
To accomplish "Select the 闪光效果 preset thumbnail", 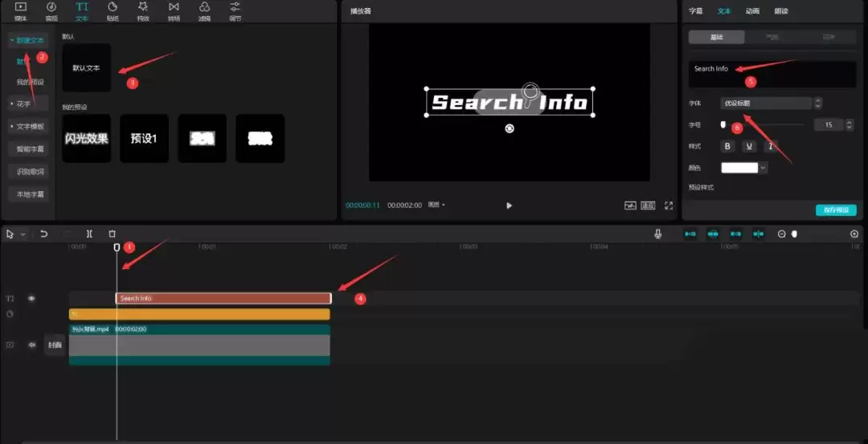I will click(86, 138).
